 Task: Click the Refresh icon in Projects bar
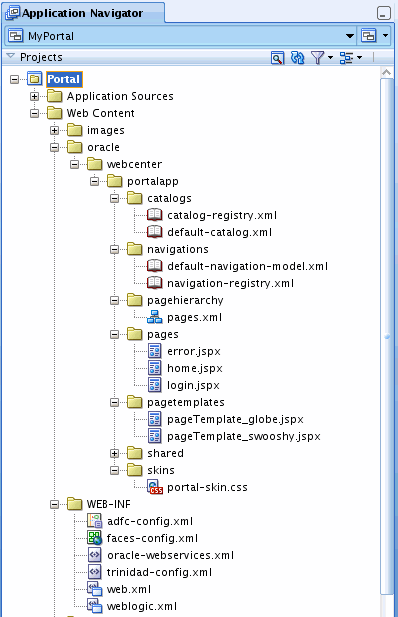click(297, 58)
